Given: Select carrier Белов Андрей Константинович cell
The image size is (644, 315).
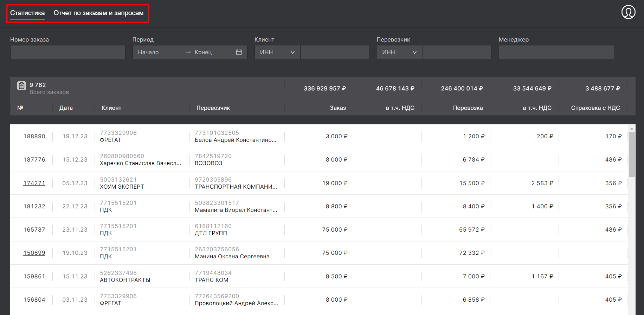Looking at the screenshot, I should tap(236, 136).
